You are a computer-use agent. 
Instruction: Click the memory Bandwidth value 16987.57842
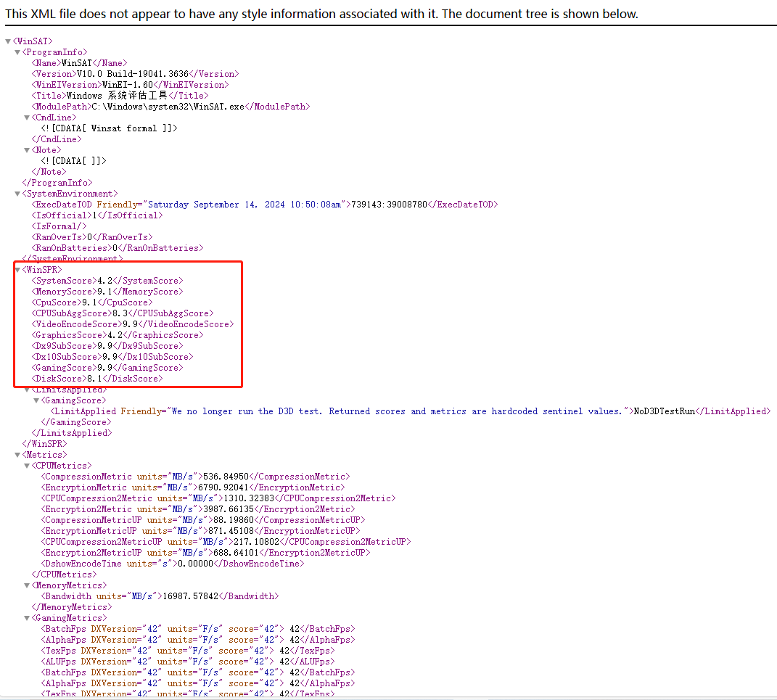(x=192, y=596)
